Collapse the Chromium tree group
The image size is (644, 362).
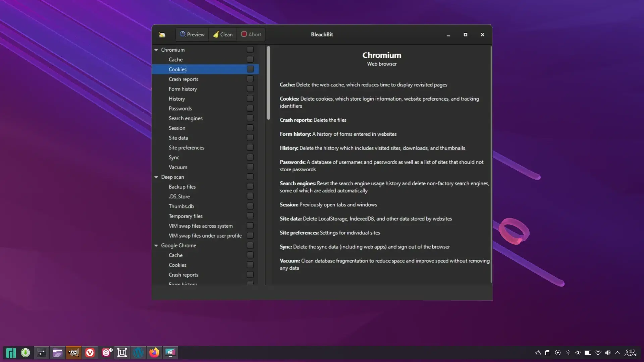click(156, 50)
